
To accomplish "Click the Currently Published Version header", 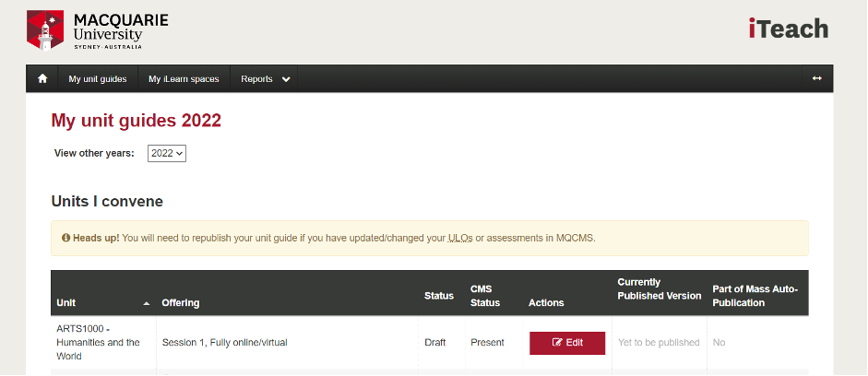I will click(660, 289).
